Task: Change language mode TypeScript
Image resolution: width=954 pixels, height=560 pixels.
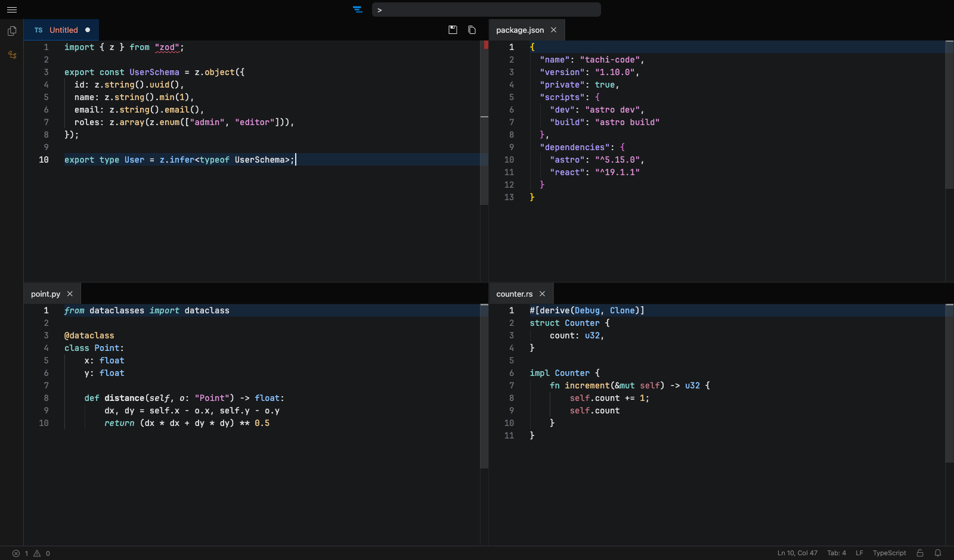Action: 890,553
